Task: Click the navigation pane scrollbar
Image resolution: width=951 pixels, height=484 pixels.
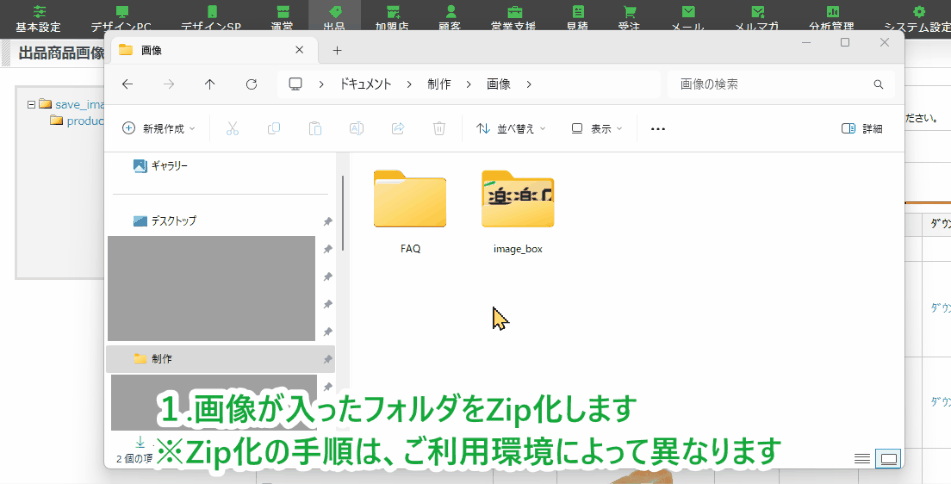Action: [x=343, y=212]
